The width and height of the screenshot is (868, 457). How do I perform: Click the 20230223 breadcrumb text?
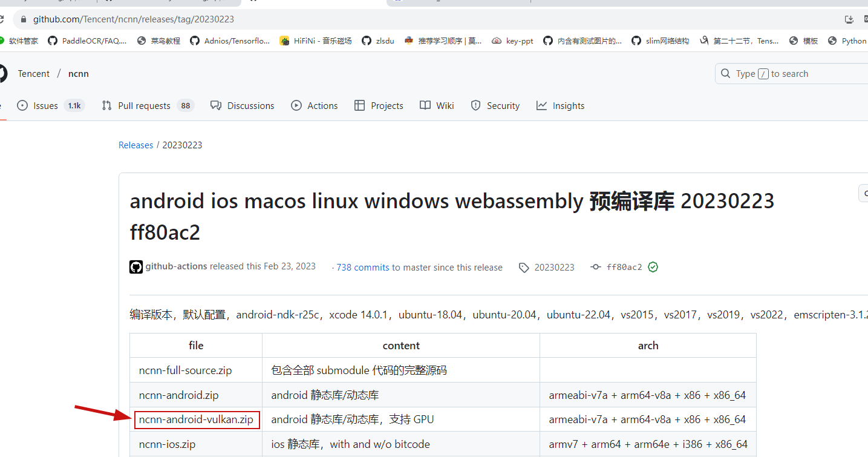pyautogui.click(x=182, y=145)
